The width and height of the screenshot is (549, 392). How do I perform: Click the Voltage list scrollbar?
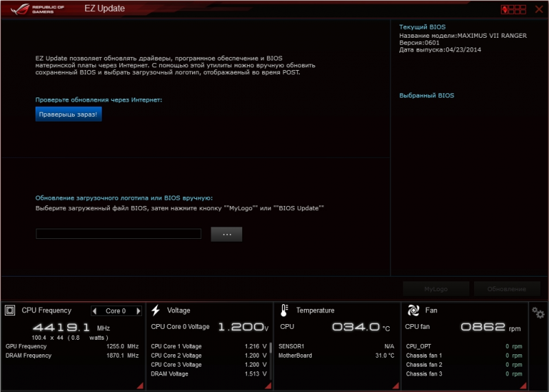tap(270, 360)
